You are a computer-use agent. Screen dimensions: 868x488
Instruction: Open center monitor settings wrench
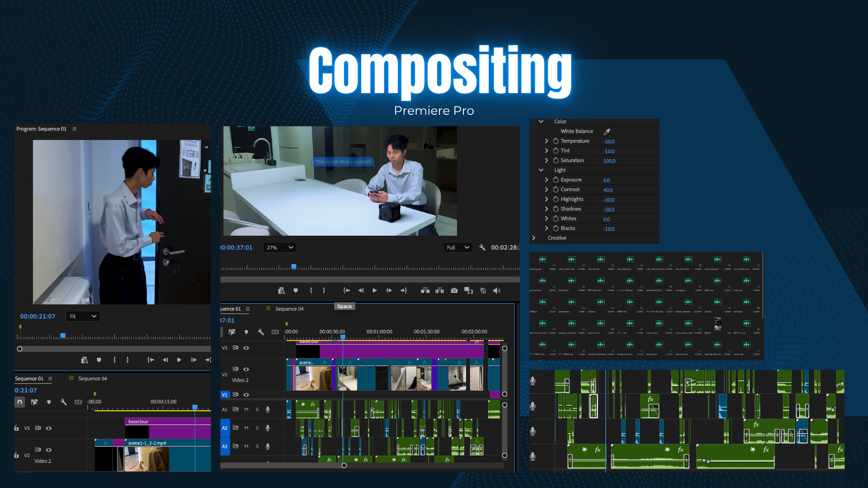tap(482, 248)
